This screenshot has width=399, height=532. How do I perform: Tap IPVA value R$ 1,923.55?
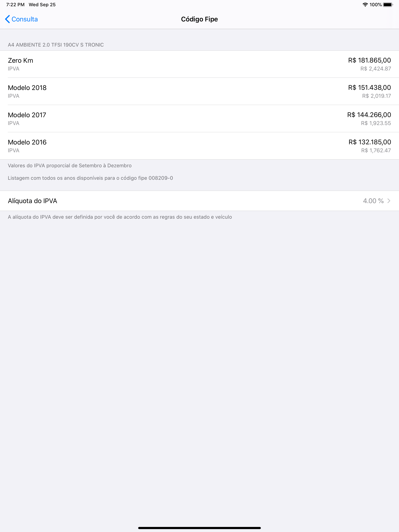376,123
